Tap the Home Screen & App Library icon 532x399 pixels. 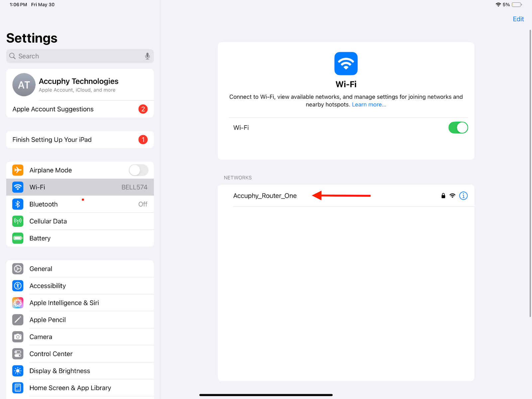click(18, 388)
